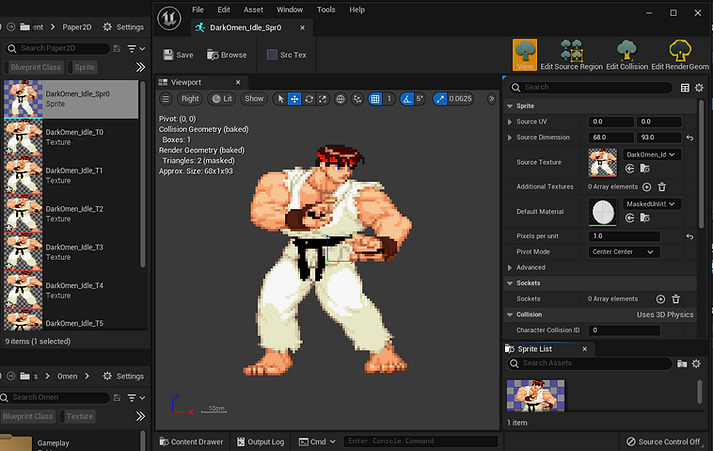
Task: Browse to Default Material in Content Browser
Action: (645, 218)
